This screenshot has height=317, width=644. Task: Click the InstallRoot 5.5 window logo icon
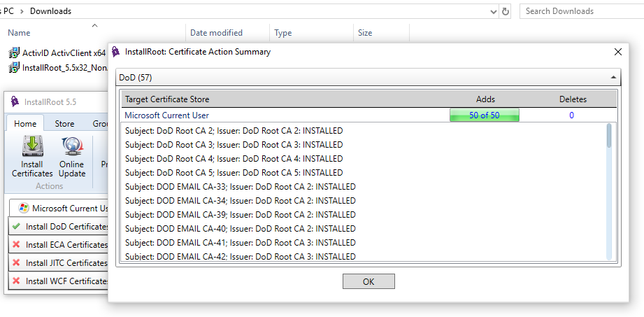point(15,101)
